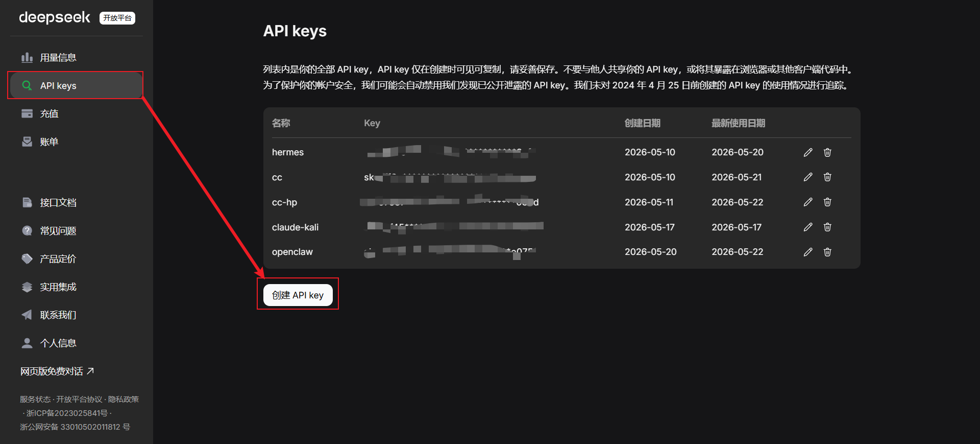The height and width of the screenshot is (444, 980).
Task: Click the 联系我们 megaphone icon
Action: [x=27, y=315]
